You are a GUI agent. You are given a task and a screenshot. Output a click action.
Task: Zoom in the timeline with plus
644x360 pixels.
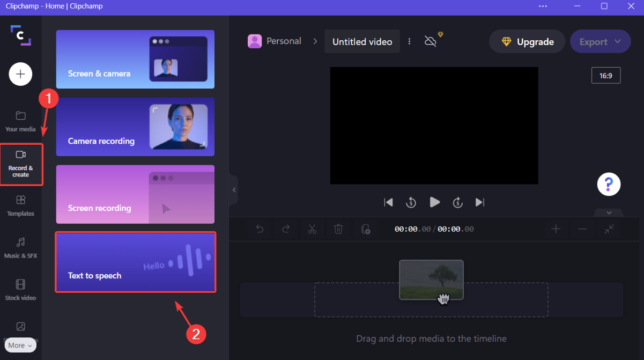click(x=556, y=229)
